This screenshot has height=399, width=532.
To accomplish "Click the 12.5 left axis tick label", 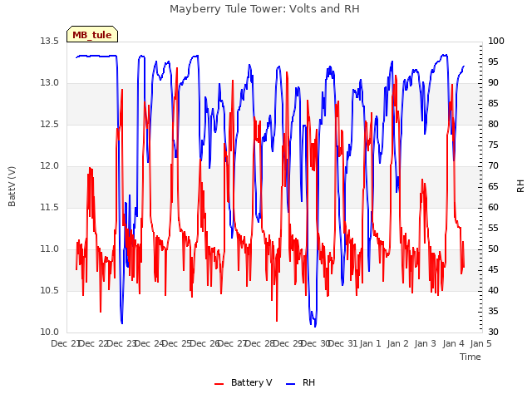I will [x=50, y=125].
